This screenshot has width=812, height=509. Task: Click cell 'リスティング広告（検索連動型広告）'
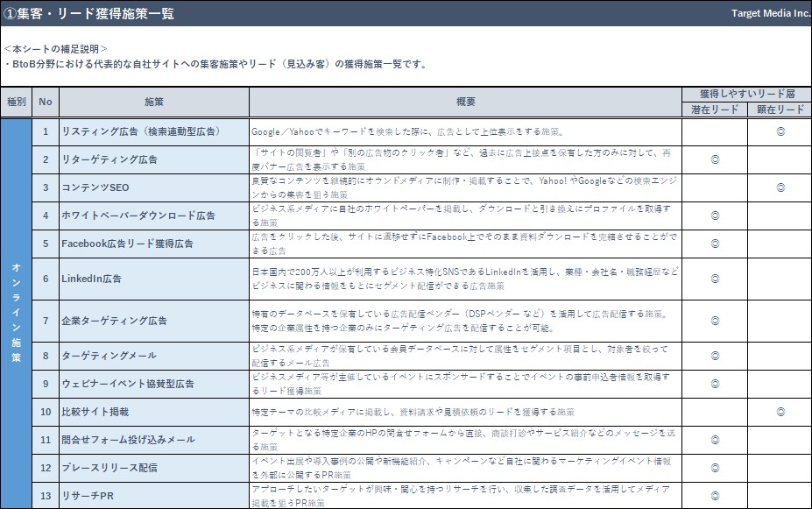(154, 132)
